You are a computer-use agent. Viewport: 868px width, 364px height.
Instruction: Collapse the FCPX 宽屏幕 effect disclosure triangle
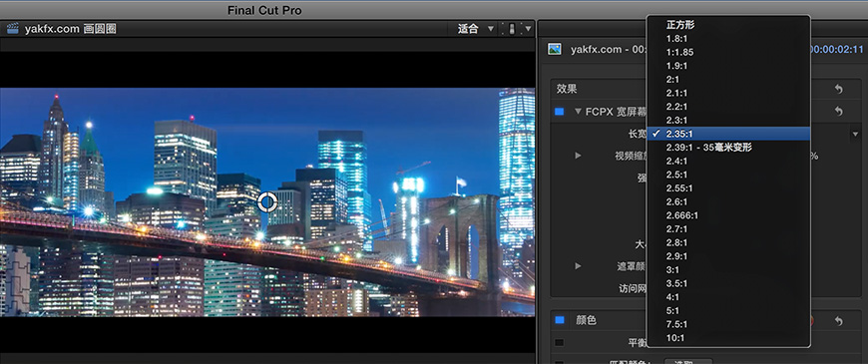[578, 112]
